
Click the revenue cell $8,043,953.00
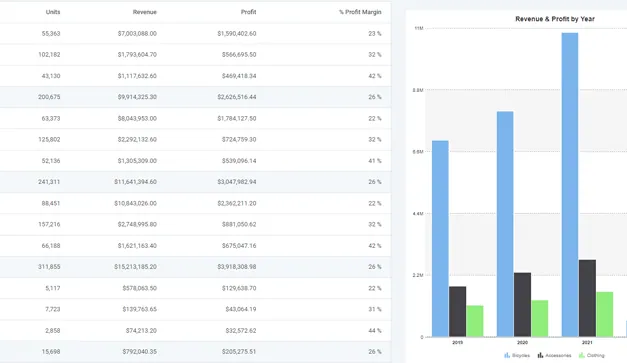137,118
